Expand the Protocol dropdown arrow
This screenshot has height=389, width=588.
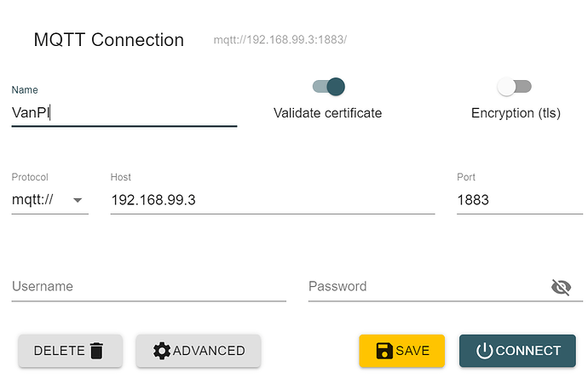[x=78, y=201]
